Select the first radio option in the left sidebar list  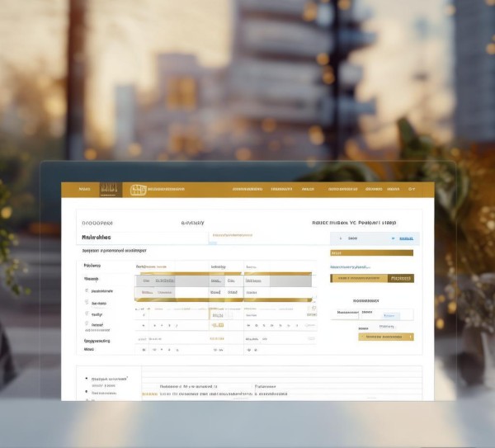click(x=87, y=291)
